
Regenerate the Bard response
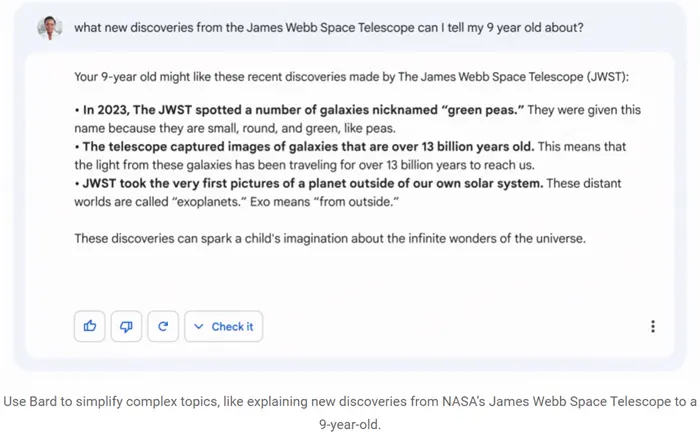tap(163, 326)
